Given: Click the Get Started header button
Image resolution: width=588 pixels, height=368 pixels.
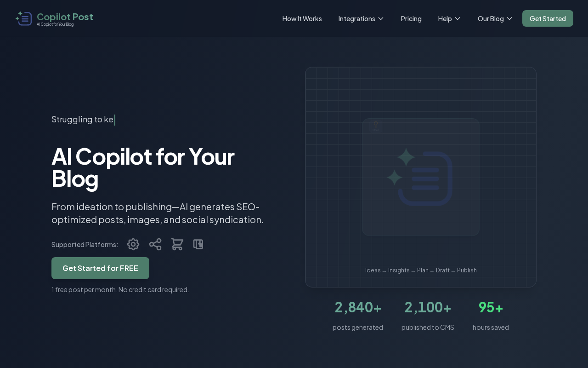Looking at the screenshot, I should 548,18.
